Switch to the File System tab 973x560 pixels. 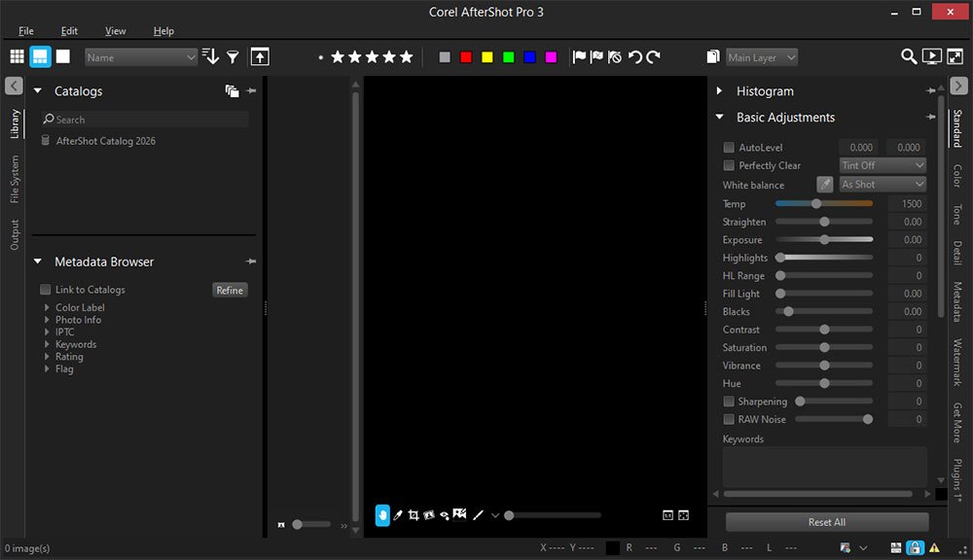15,179
